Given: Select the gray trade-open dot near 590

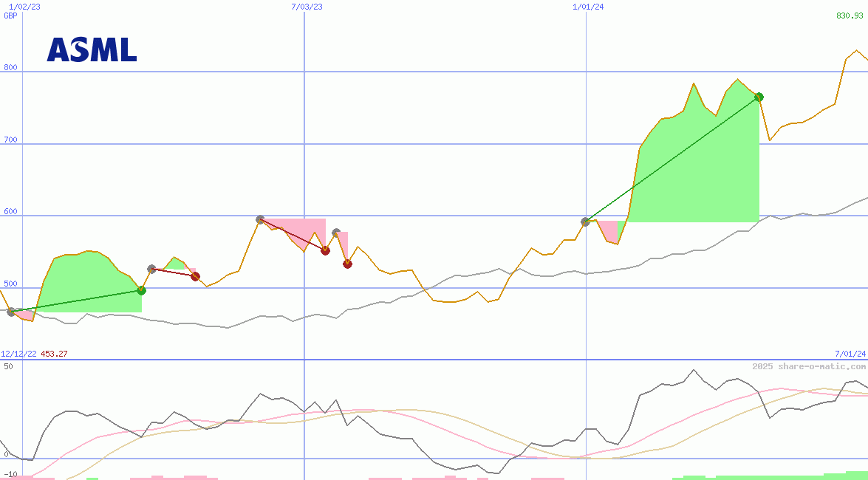Looking at the screenshot, I should (x=259, y=219).
